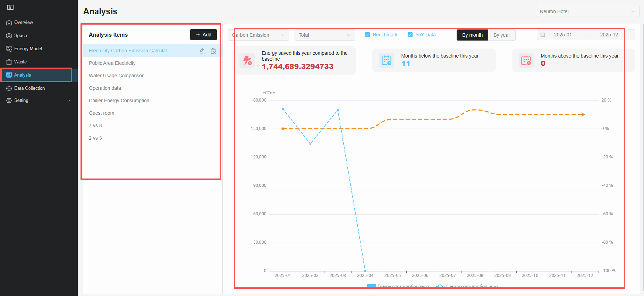This screenshot has width=644, height=296.
Task: Click the Data Collection icon
Action: [9, 88]
